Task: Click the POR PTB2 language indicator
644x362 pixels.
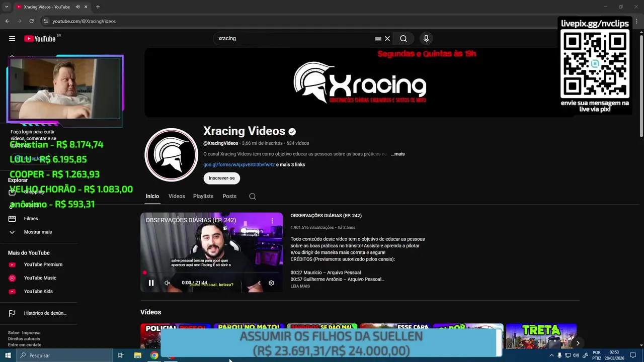Action: point(597,355)
